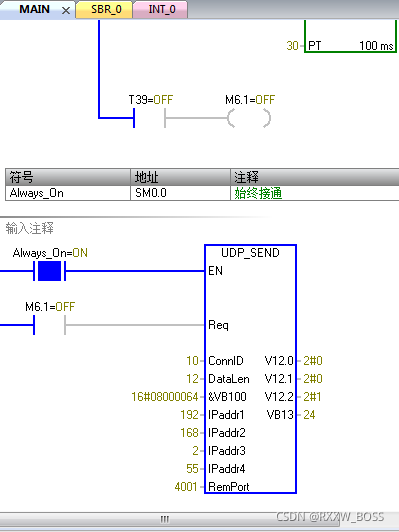399x532 pixels.
Task: Select the M6.1 contact feeding Req
Action: 50,325
